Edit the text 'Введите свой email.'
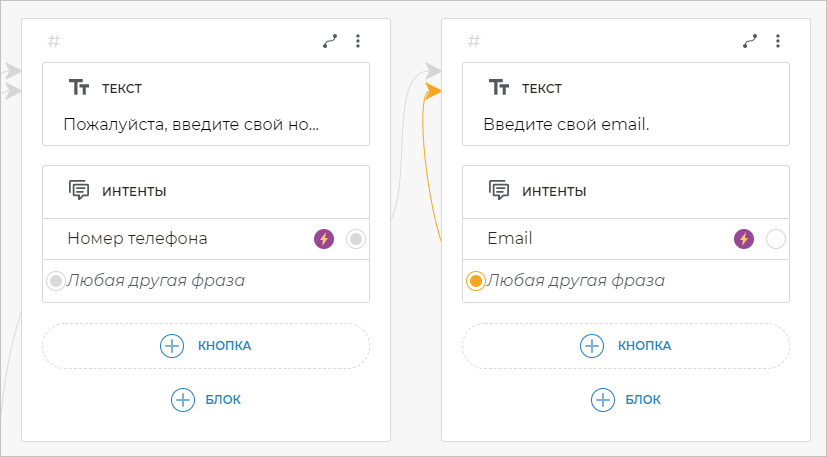Screen dimensions: 827x457 tap(566, 126)
